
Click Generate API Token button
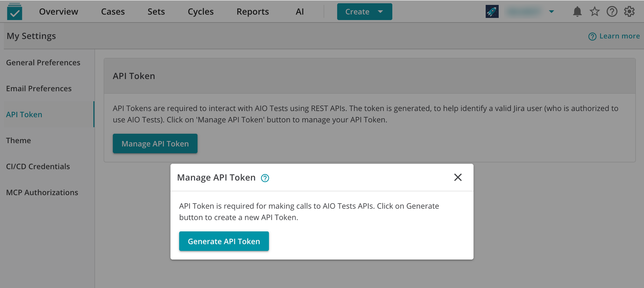coord(224,241)
